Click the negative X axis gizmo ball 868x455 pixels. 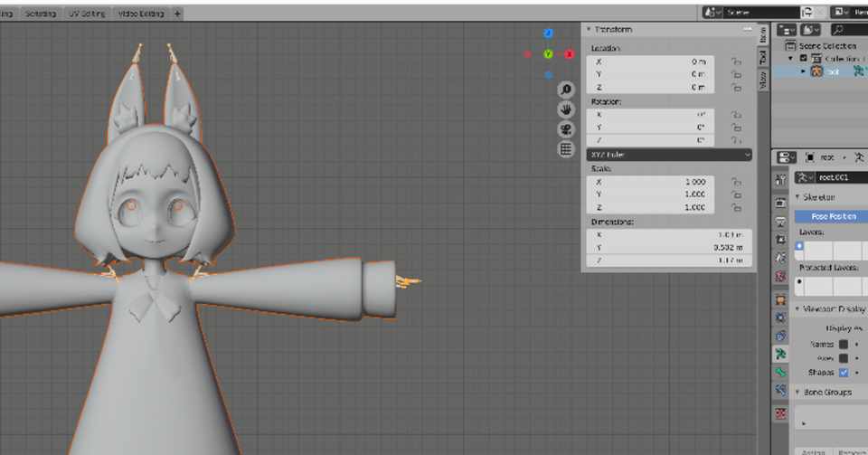[527, 54]
